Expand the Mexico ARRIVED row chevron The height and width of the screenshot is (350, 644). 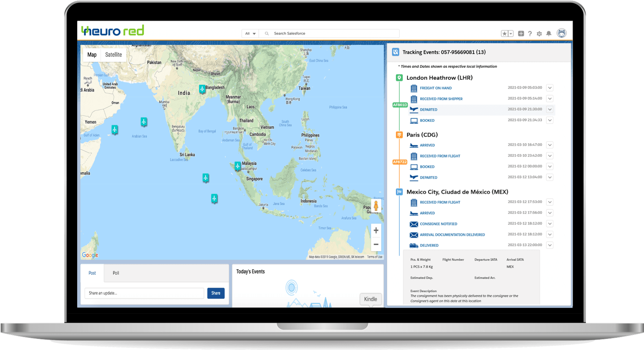(x=550, y=213)
